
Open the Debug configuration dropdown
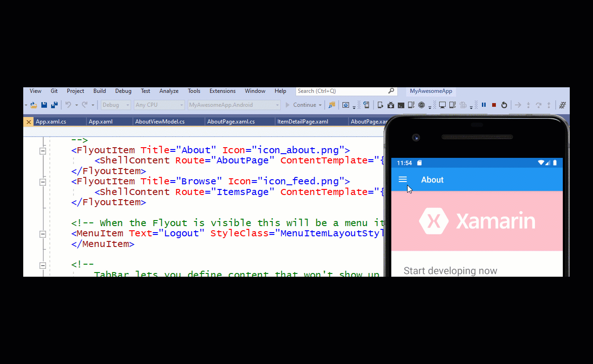(x=116, y=105)
